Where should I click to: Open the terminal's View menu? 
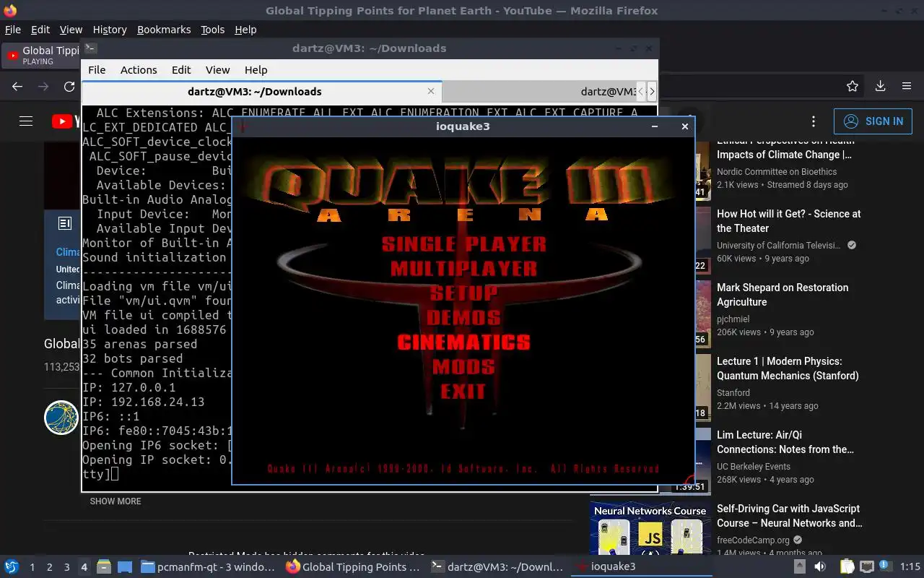217,70
